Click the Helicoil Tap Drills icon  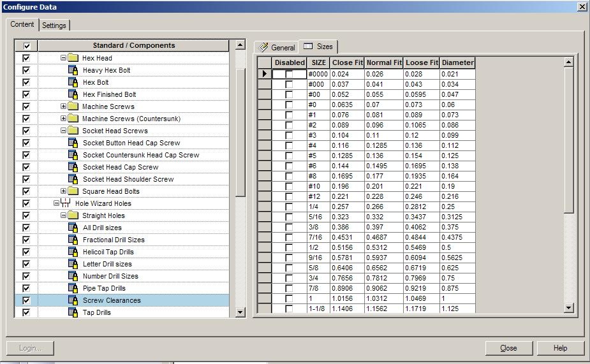pos(73,252)
